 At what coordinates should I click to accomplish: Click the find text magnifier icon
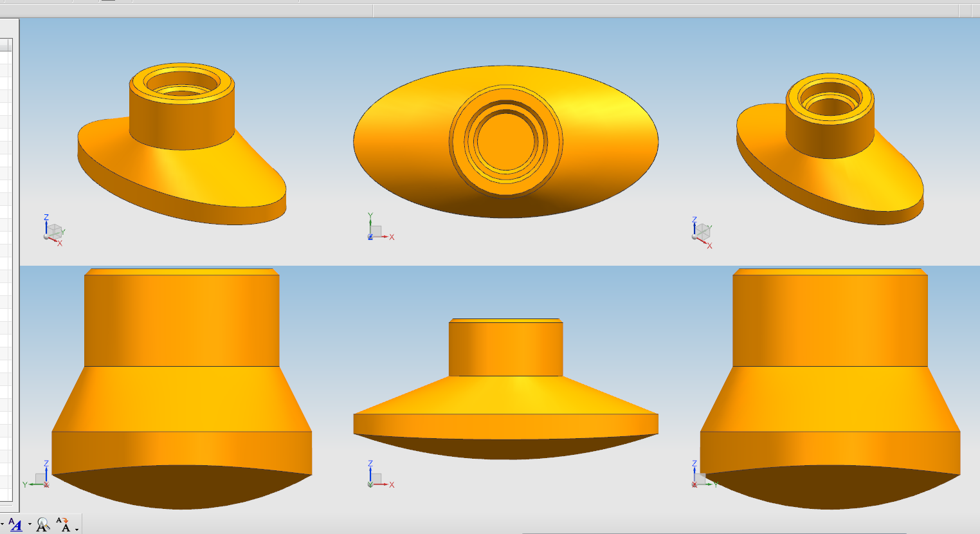point(42,525)
